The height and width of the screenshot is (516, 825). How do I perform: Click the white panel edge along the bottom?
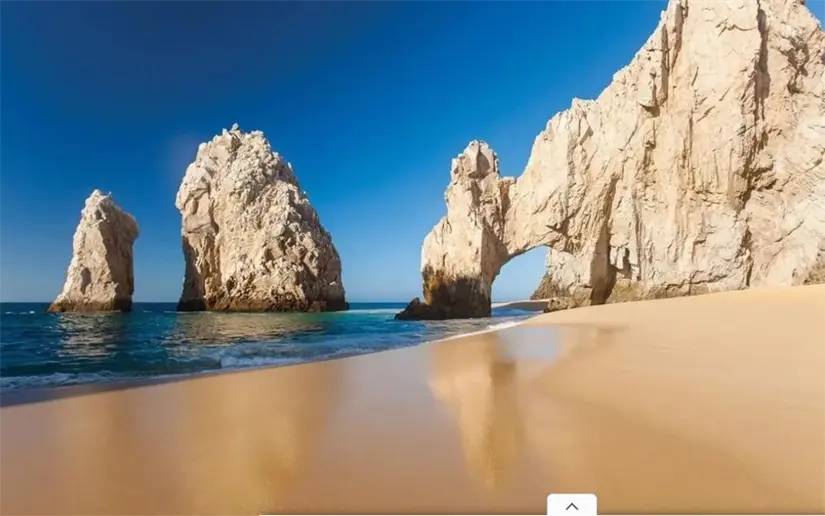coord(400,514)
